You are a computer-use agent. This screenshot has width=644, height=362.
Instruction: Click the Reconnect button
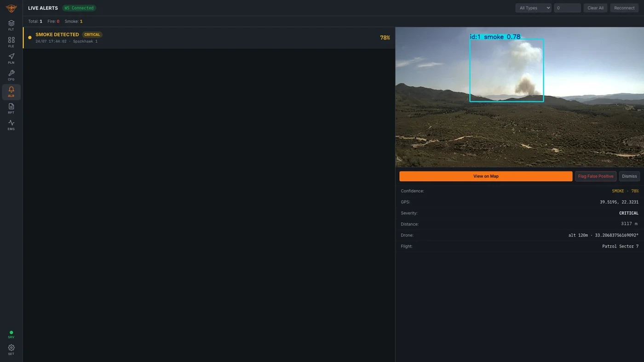624,8
